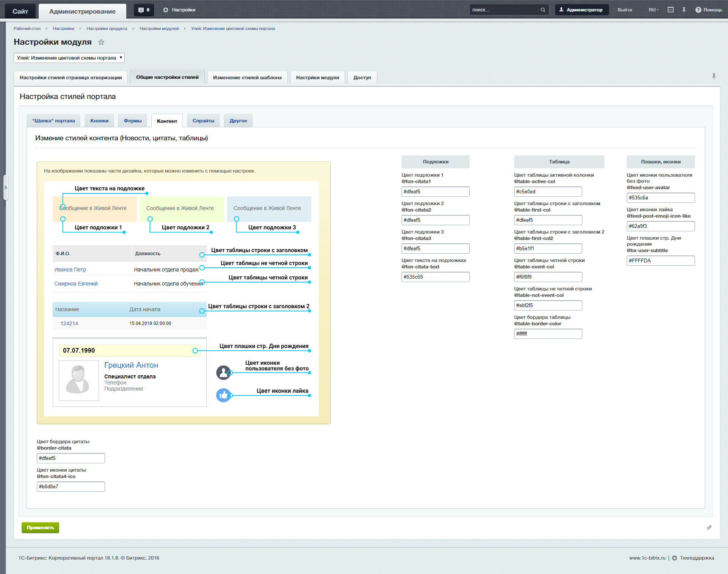
Task: Click the Техподдержка gear icon in footer
Action: [675, 558]
